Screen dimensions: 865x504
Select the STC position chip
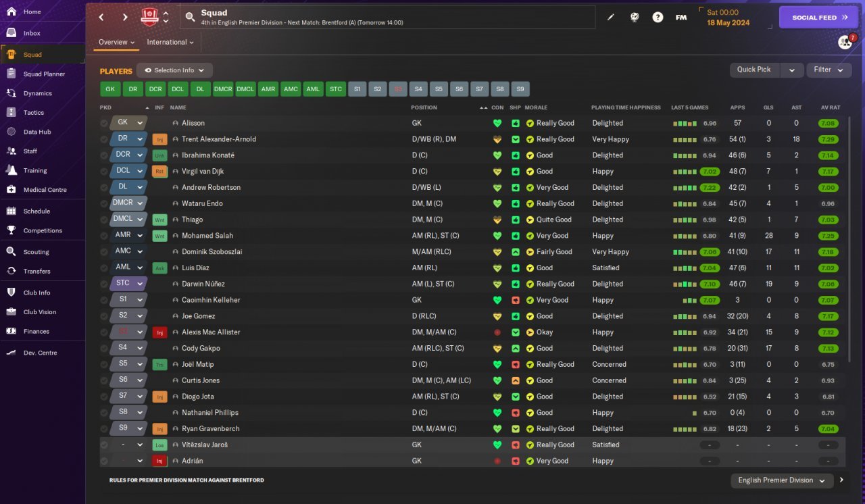click(335, 89)
